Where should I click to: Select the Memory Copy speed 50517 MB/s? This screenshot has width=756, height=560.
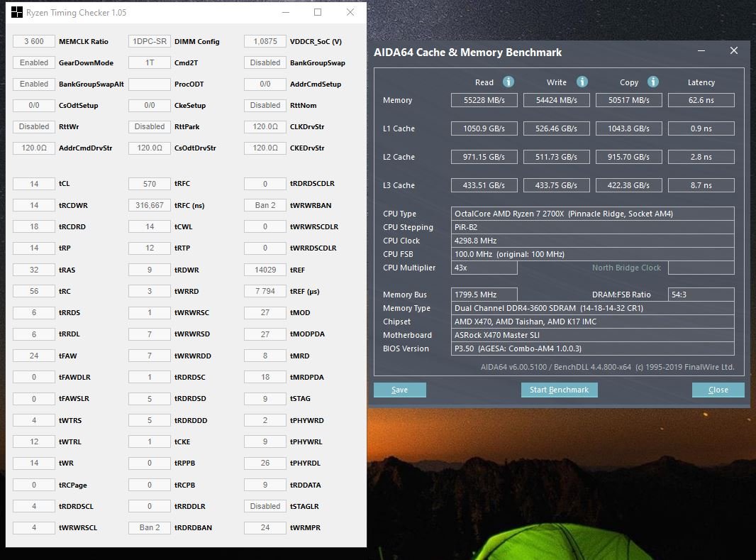pos(629,100)
